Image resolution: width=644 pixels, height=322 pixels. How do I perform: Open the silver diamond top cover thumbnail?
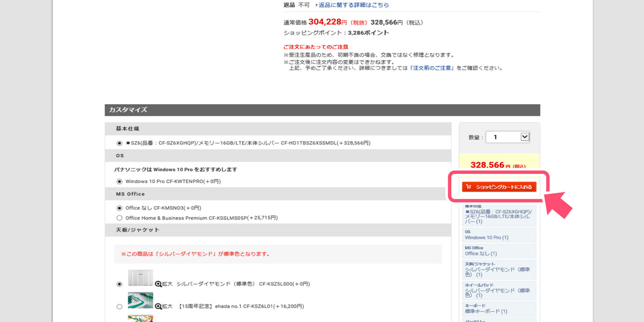(140, 278)
